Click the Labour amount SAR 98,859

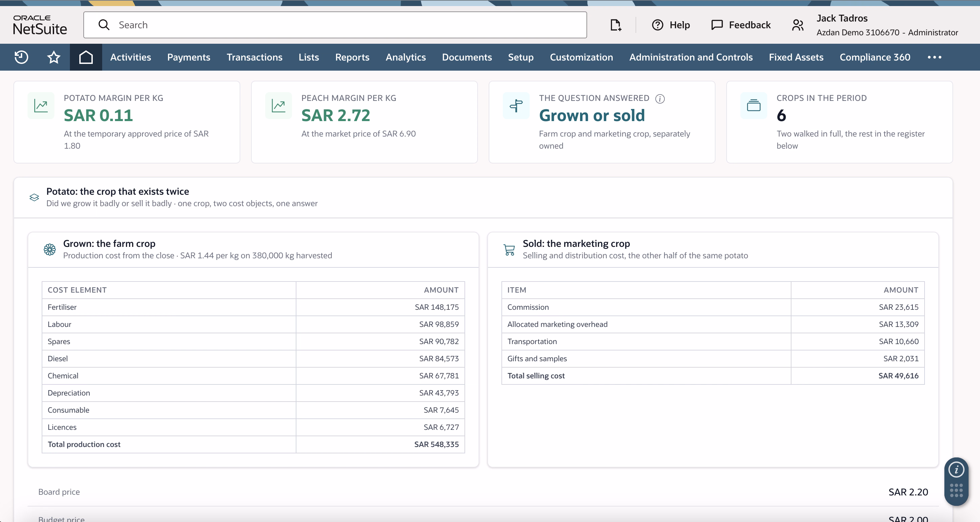[x=439, y=324]
